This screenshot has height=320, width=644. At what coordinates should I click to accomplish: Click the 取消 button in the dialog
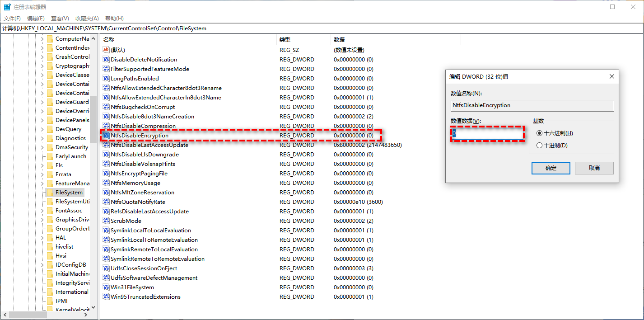[594, 168]
